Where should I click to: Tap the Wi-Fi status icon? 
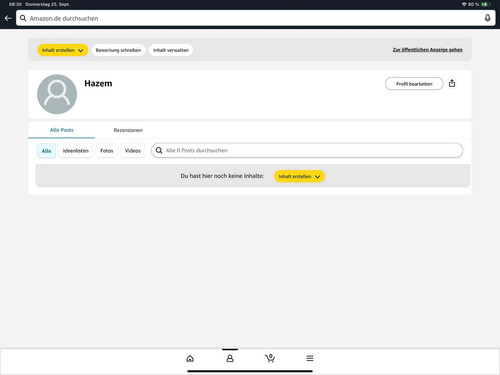pyautogui.click(x=464, y=4)
